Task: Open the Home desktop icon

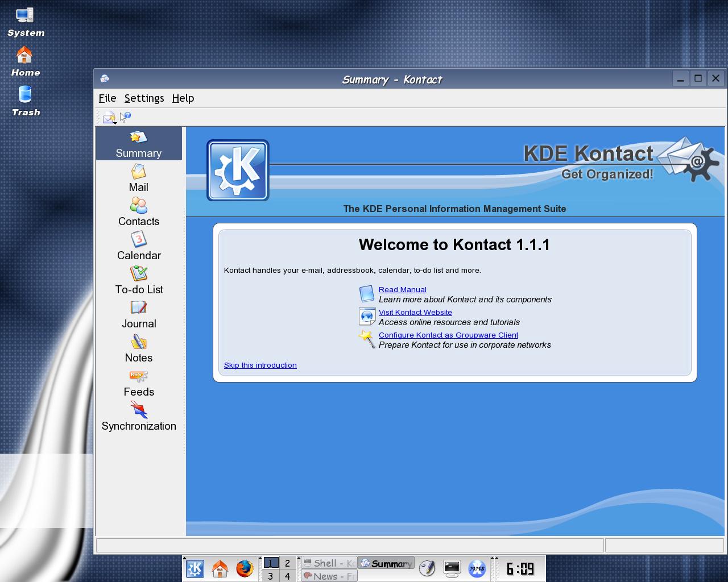Action: 25,62
